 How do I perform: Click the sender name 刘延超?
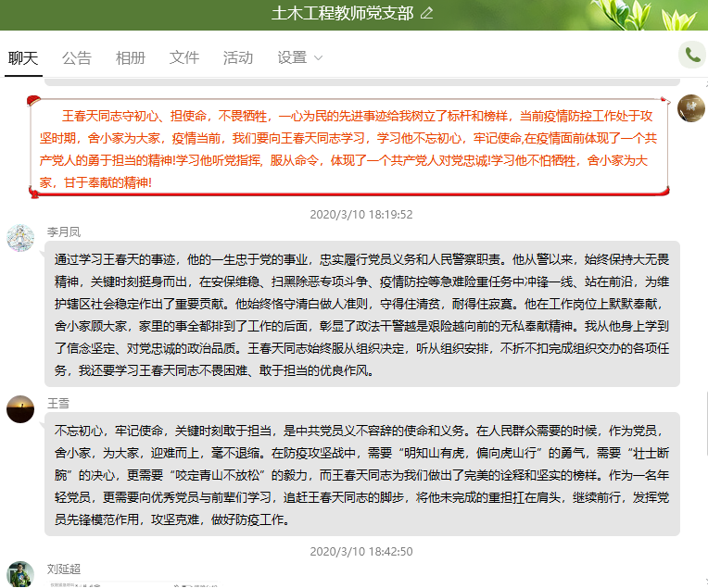point(64,569)
